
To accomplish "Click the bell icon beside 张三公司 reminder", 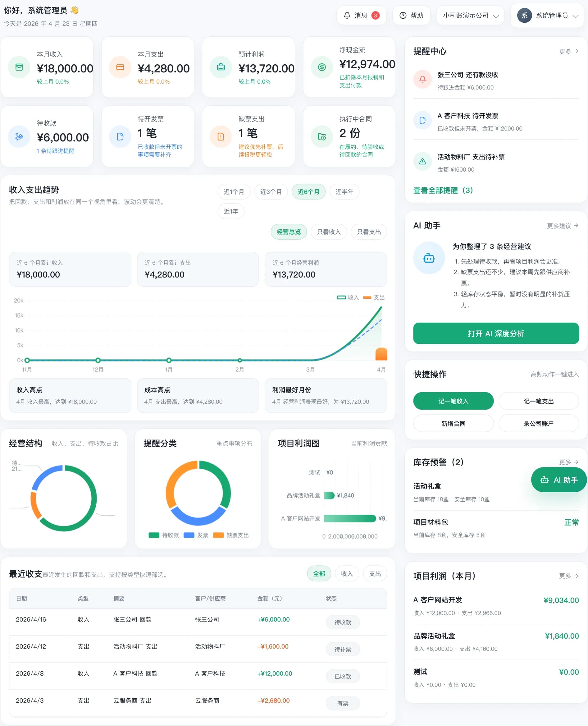I will [x=422, y=79].
